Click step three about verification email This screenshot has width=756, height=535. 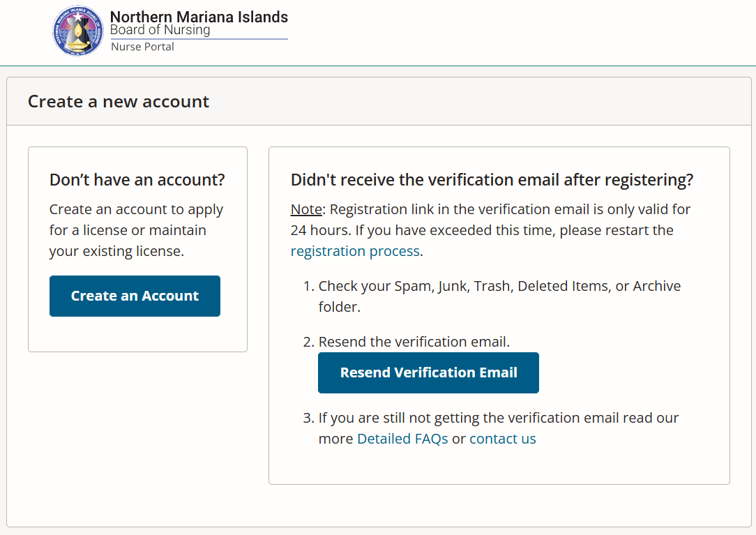click(x=499, y=428)
